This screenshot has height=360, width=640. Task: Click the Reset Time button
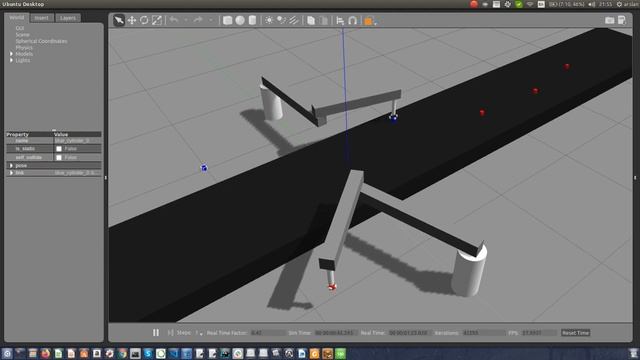576,333
